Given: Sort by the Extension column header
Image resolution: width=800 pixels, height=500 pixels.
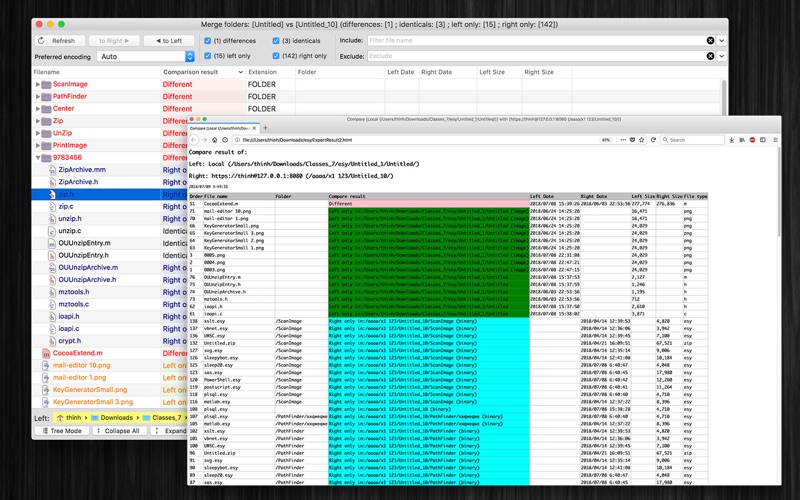Looking at the screenshot, I should tap(270, 72).
